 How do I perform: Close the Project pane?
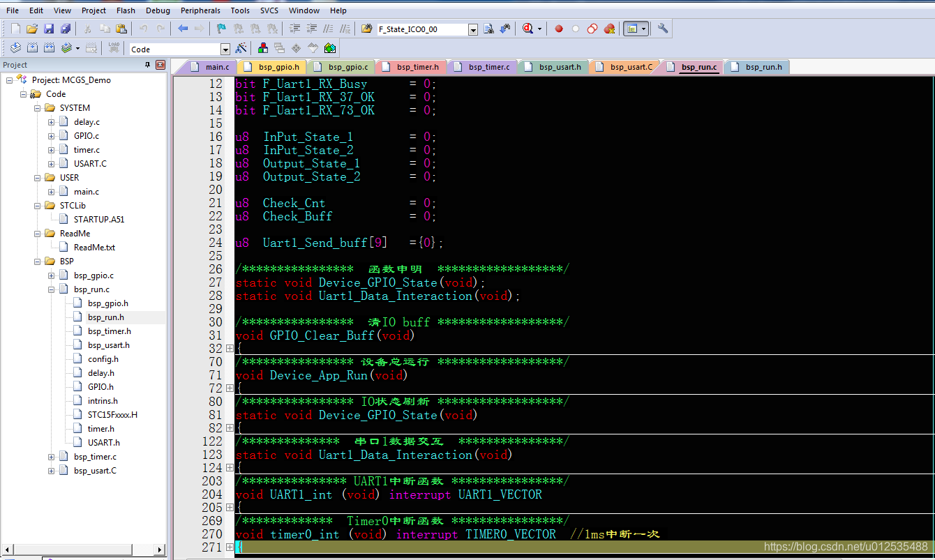coord(160,65)
